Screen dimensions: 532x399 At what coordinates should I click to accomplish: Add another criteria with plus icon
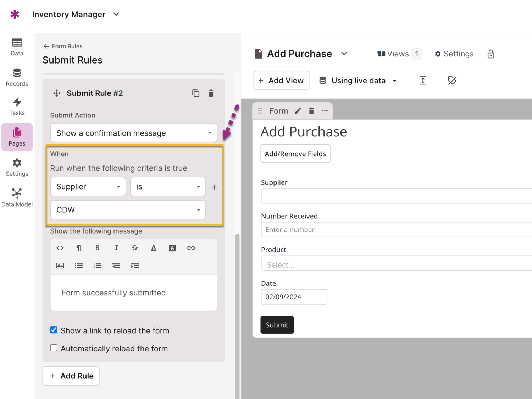(214, 187)
